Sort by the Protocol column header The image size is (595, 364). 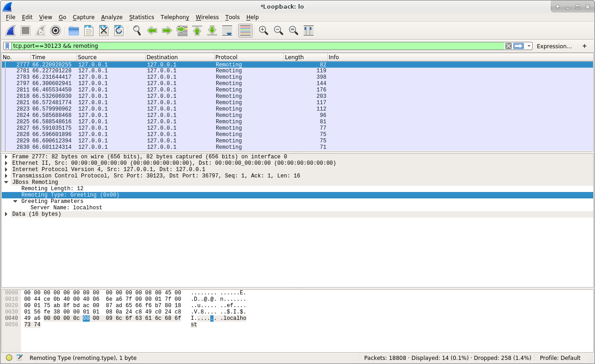tap(249, 57)
